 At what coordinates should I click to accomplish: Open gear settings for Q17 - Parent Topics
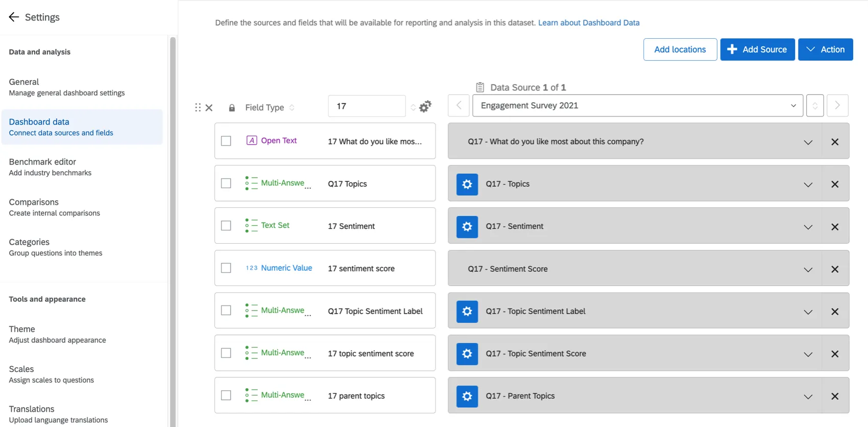pos(467,396)
